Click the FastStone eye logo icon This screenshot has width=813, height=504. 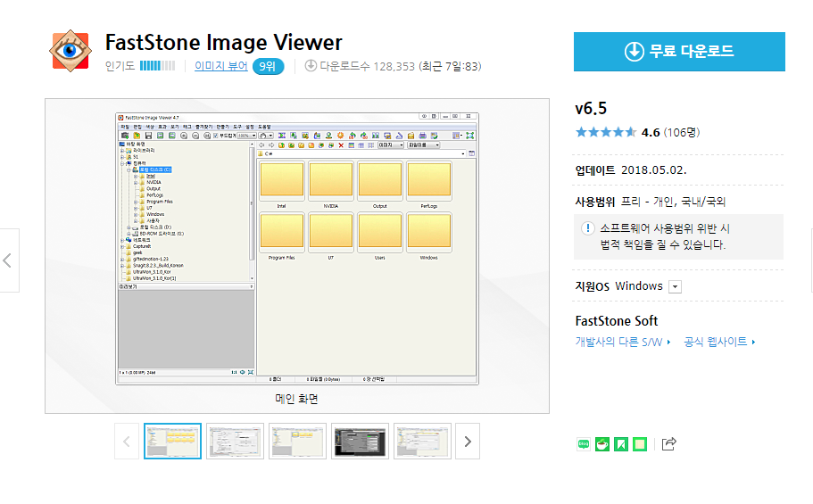tap(71, 51)
